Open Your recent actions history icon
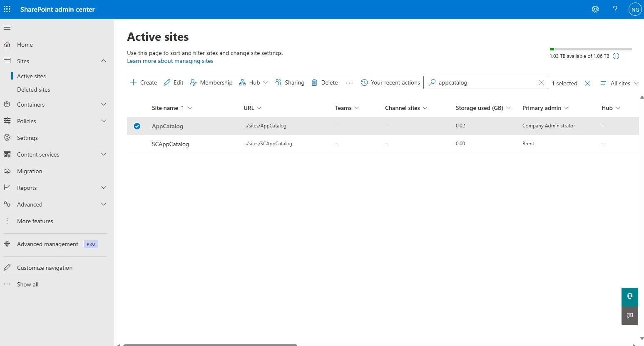The width and height of the screenshot is (644, 346). (x=364, y=82)
